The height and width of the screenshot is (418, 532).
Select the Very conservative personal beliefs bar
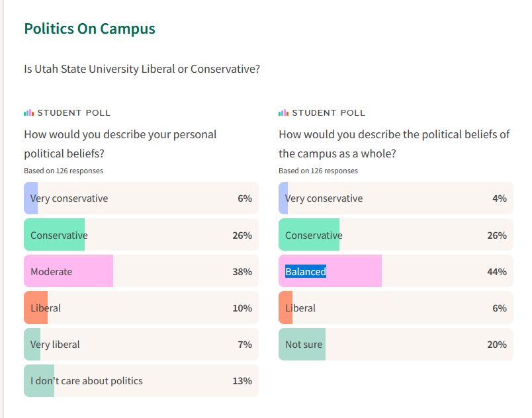141,198
